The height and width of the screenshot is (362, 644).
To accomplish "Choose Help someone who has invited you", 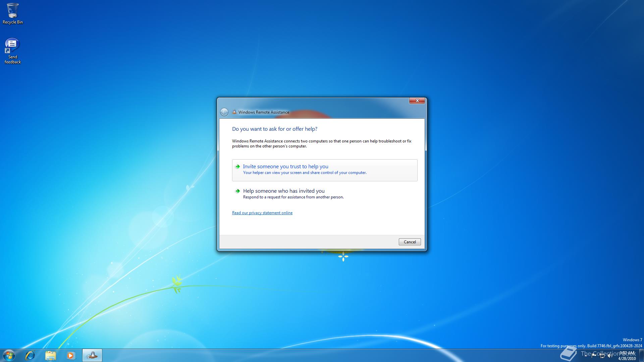I will 325,194.
